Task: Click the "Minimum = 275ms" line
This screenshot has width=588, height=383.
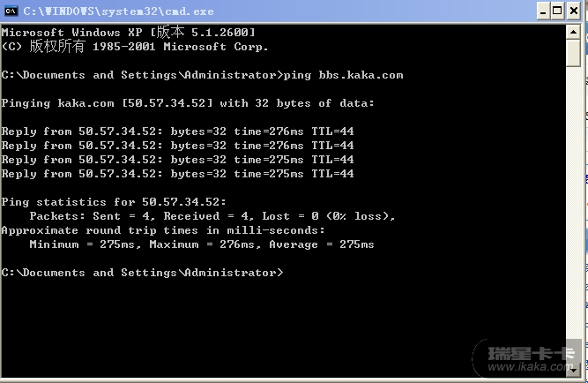Action: tap(202, 244)
